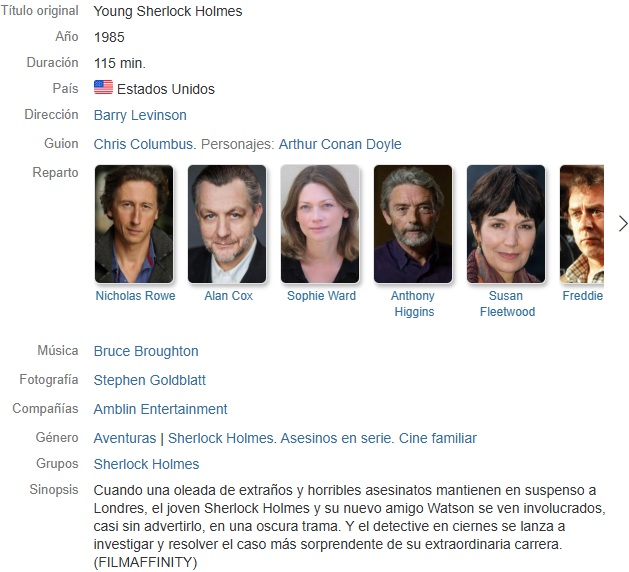Select Susan Fleetwood's cast photo
Viewport: 629px width, 572px height.
coord(506,224)
